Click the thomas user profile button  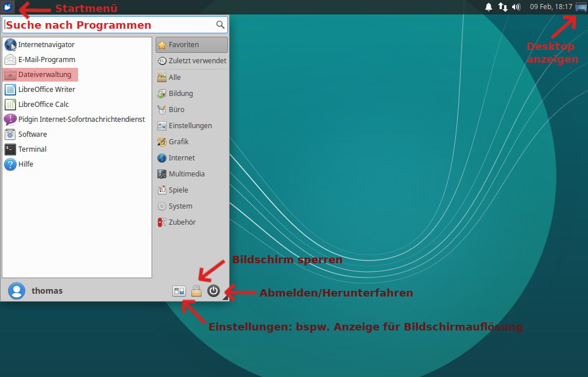coord(36,291)
